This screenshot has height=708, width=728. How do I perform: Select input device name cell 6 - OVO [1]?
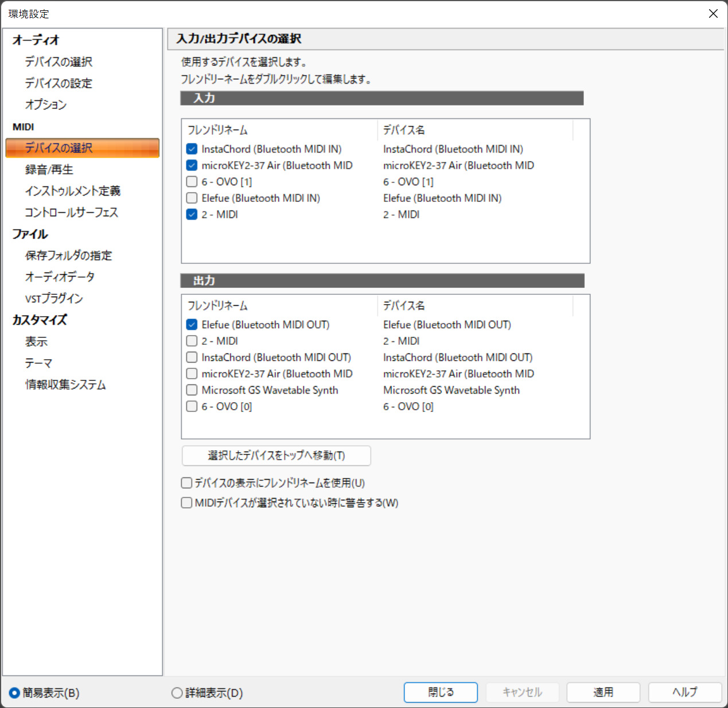[x=408, y=182]
